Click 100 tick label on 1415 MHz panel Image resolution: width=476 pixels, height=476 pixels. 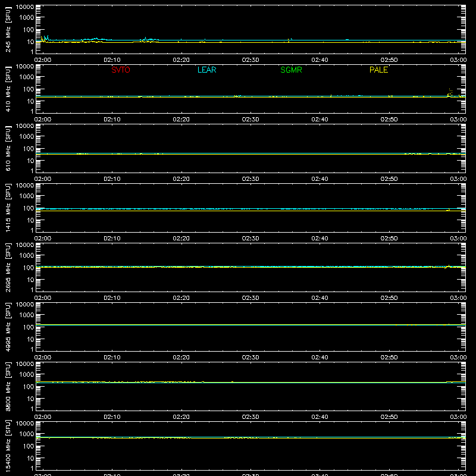pos(29,208)
